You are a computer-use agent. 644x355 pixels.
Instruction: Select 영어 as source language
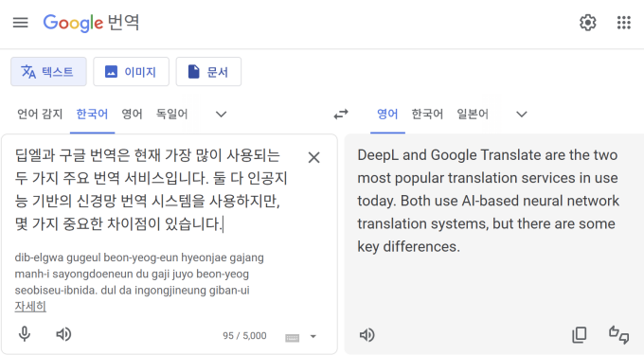(132, 114)
